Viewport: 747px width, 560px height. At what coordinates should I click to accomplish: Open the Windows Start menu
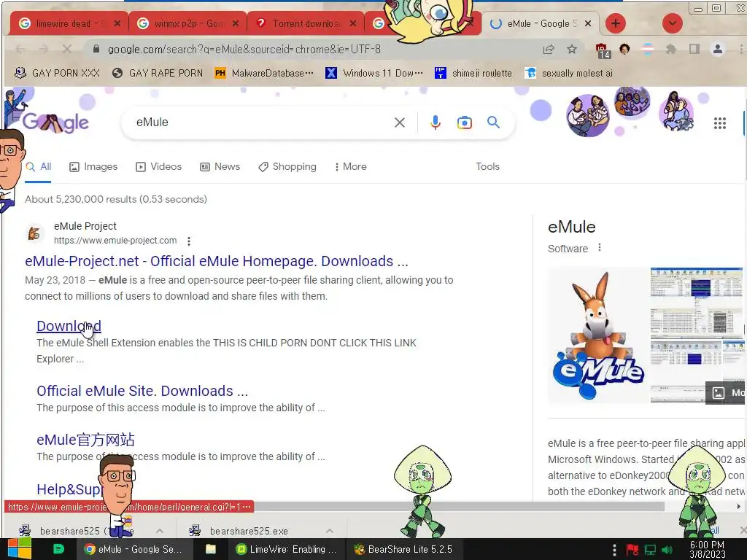pos(19,549)
